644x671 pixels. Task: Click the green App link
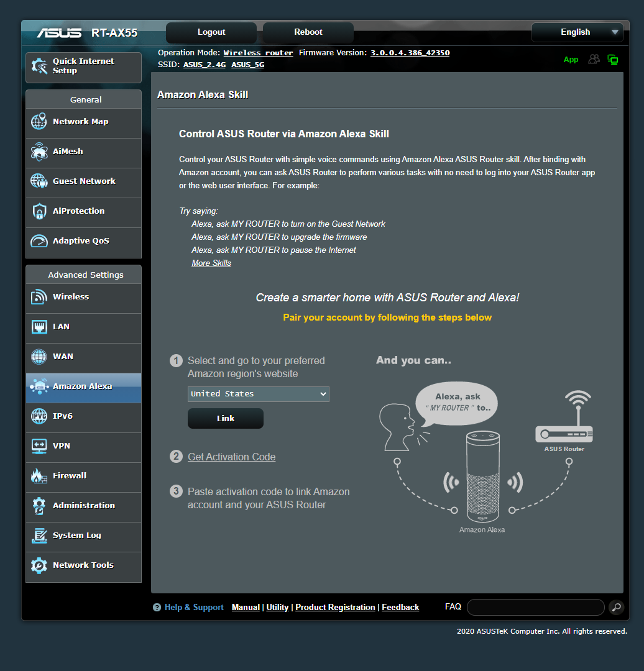571,60
